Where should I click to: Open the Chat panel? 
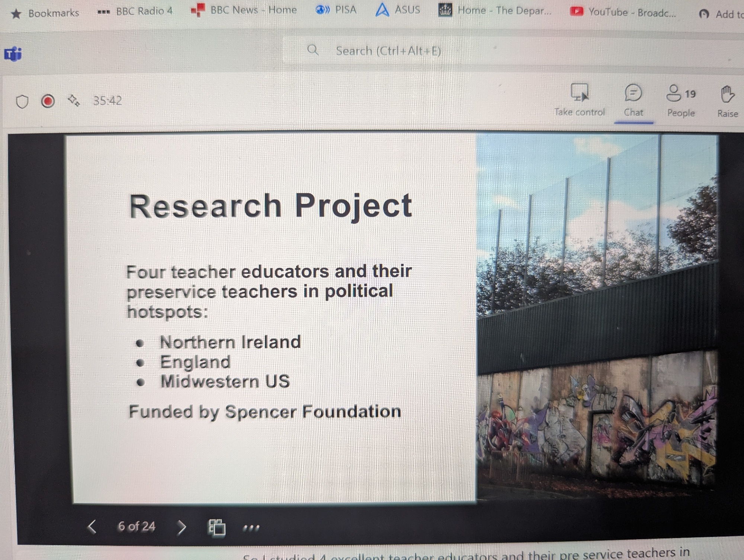pos(633,93)
